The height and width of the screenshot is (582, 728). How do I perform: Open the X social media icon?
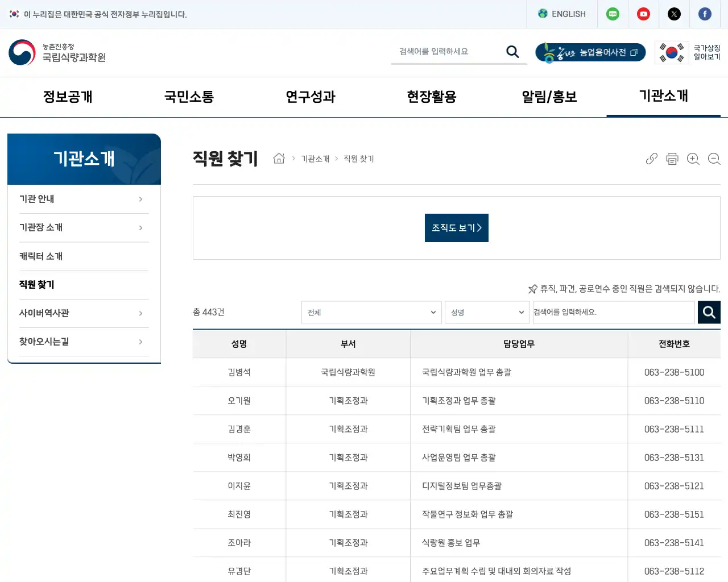click(x=674, y=14)
